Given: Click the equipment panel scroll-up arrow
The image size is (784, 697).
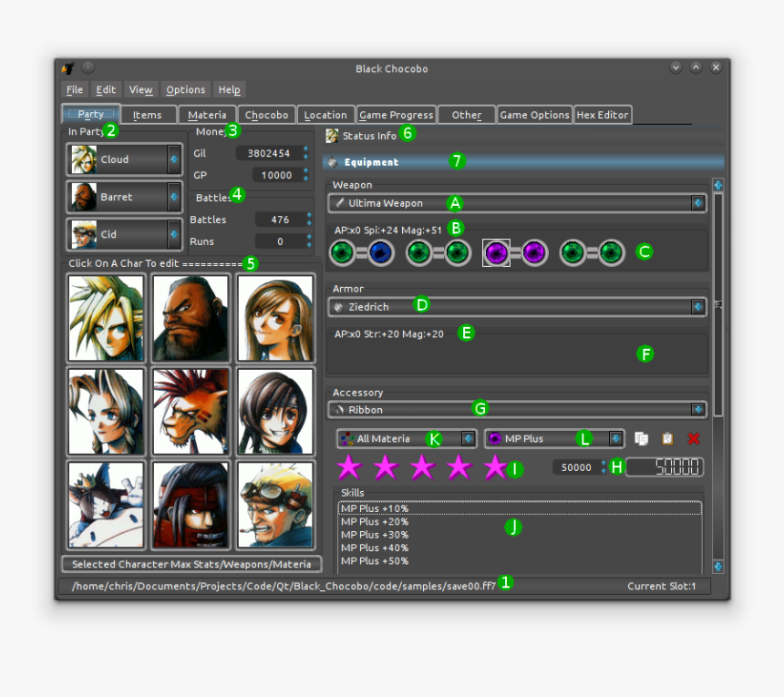Looking at the screenshot, I should click(x=718, y=185).
